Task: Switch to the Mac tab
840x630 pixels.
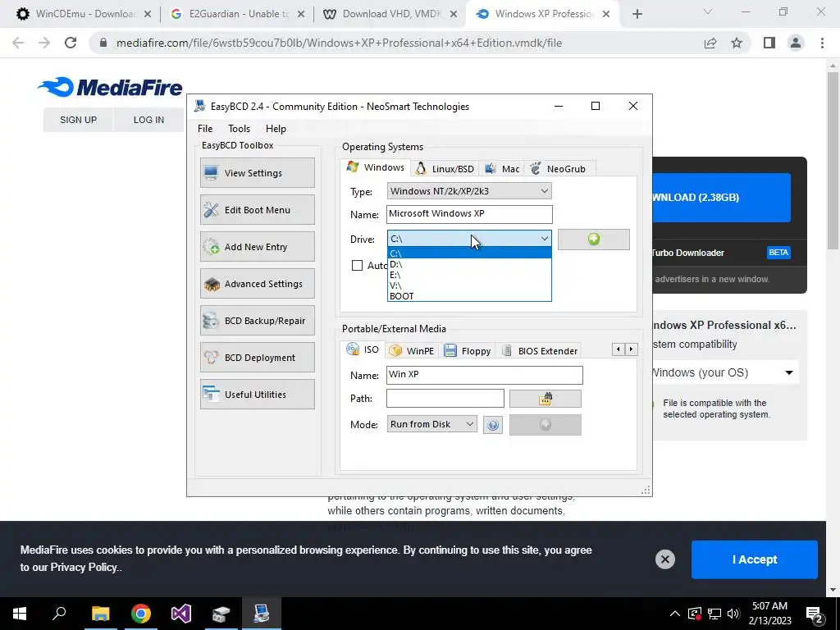Action: pos(502,169)
